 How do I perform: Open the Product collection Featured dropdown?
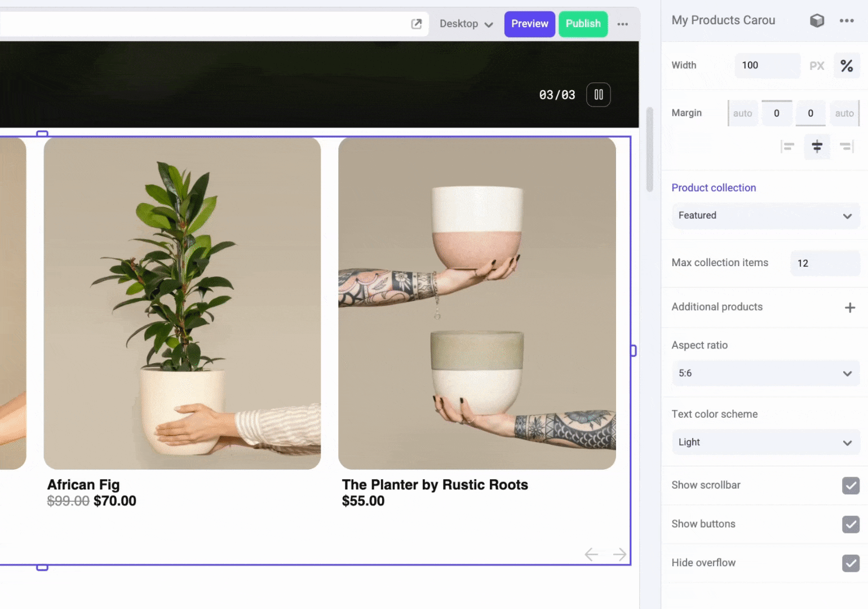(x=765, y=215)
